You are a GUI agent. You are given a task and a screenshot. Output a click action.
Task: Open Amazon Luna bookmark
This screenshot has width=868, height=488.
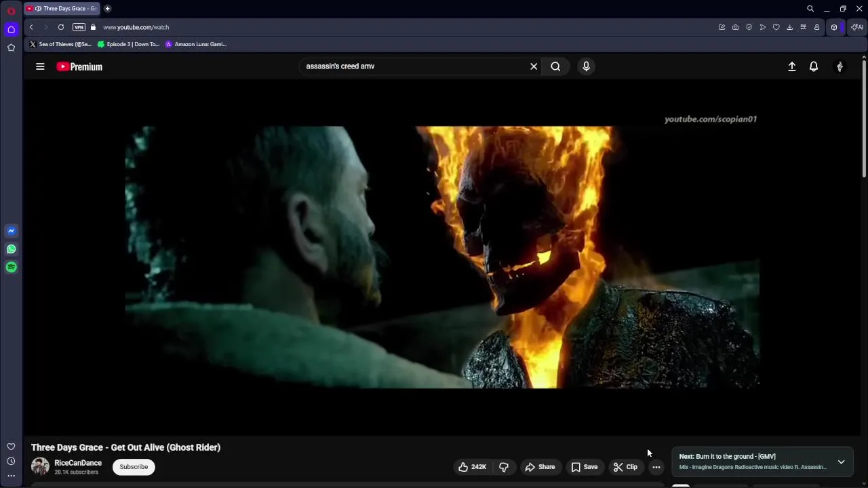click(195, 44)
